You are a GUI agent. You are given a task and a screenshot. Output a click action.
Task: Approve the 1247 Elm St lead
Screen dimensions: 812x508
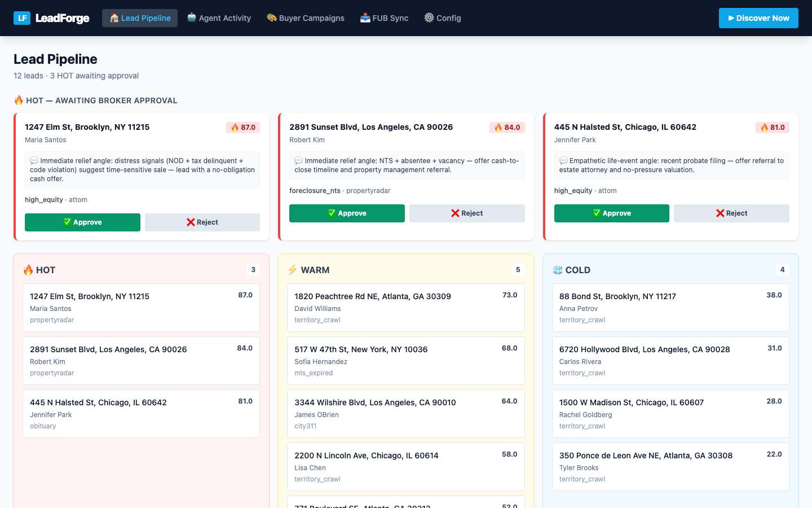pyautogui.click(x=82, y=222)
